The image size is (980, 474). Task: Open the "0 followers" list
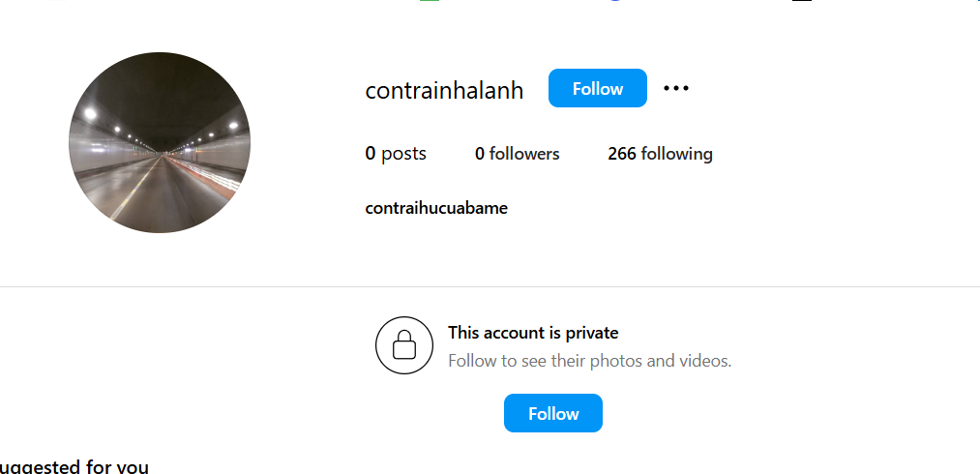tap(517, 154)
